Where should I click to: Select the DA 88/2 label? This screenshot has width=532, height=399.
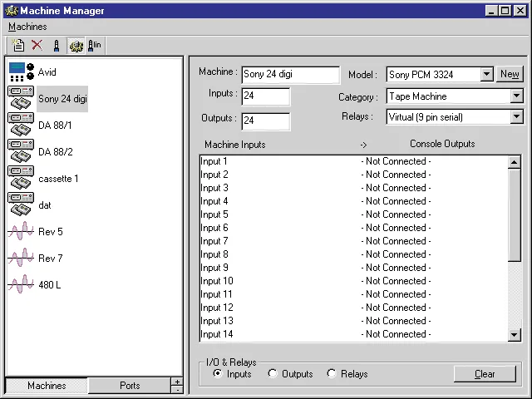56,151
